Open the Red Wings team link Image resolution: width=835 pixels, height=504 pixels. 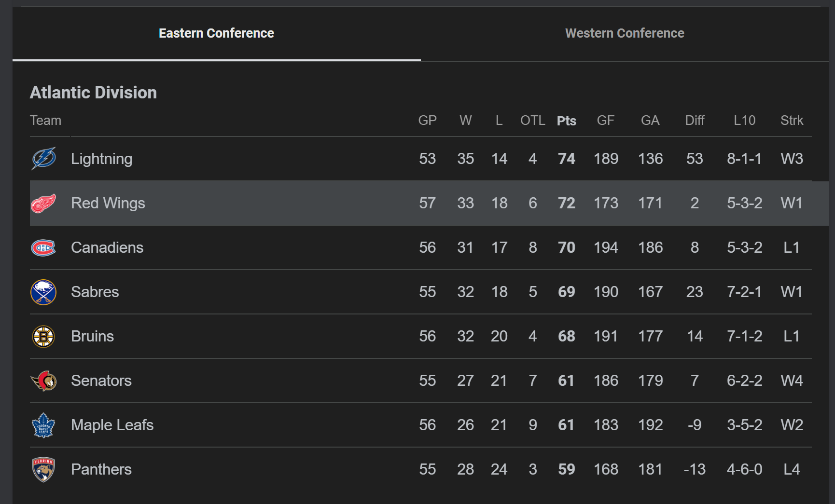(108, 203)
